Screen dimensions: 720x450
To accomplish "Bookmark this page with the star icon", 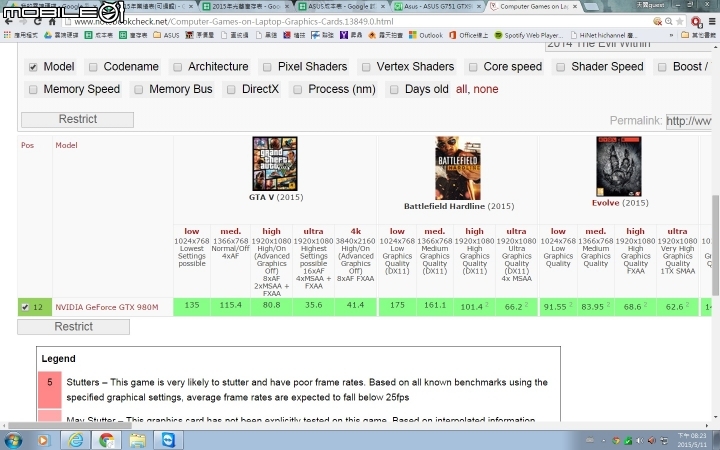I will pyautogui.click(x=680, y=22).
